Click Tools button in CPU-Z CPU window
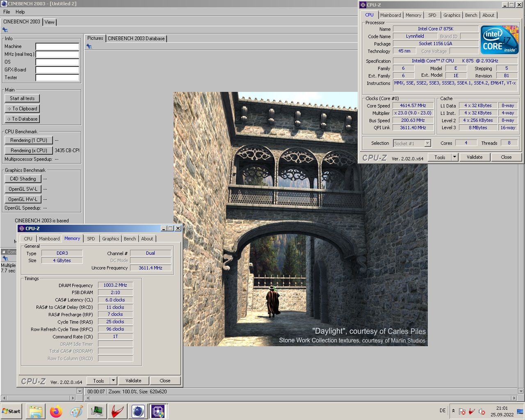 click(x=440, y=157)
